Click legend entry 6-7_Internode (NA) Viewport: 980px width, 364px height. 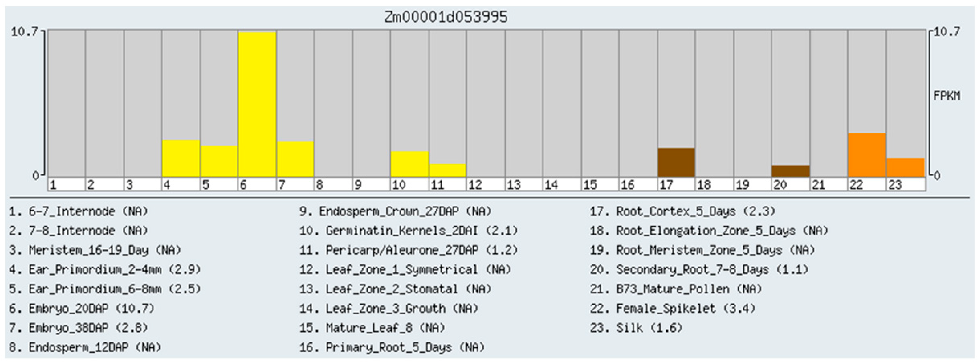78,211
